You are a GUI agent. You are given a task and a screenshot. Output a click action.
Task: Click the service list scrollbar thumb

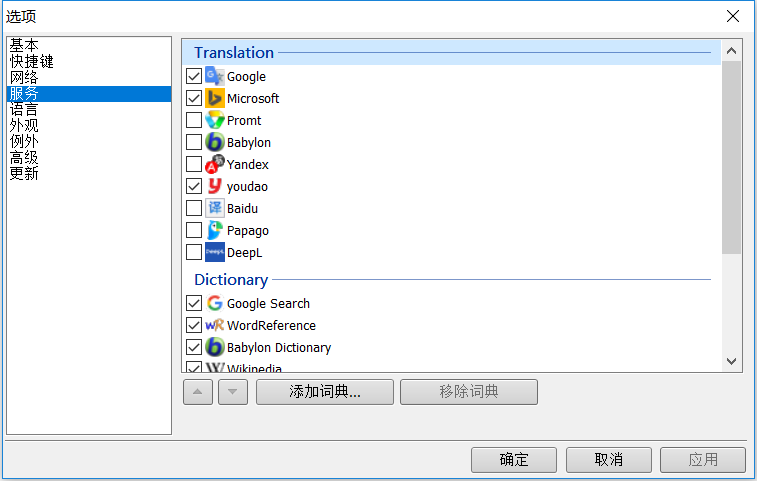point(731,157)
